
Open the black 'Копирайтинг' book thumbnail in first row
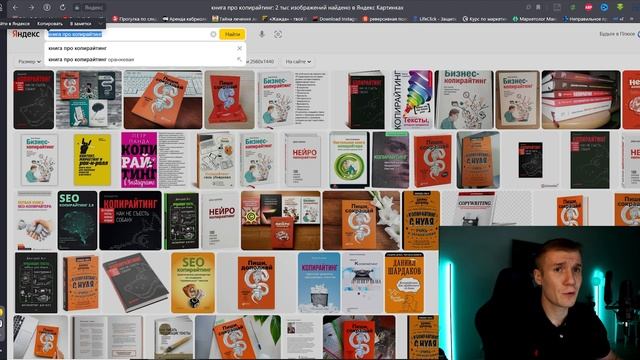[33, 100]
